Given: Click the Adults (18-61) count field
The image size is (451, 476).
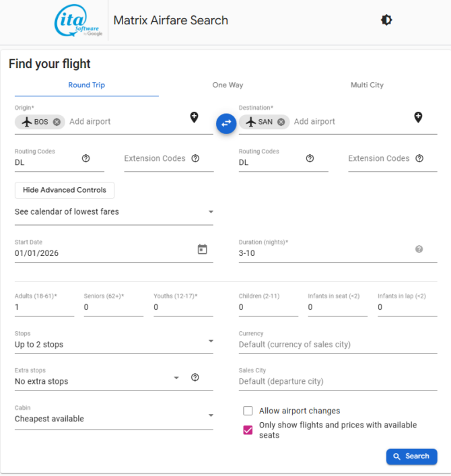Looking at the screenshot, I should 44,307.
